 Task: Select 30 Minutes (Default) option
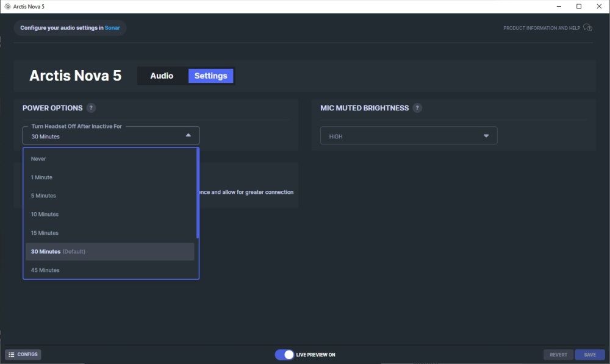[x=110, y=252]
